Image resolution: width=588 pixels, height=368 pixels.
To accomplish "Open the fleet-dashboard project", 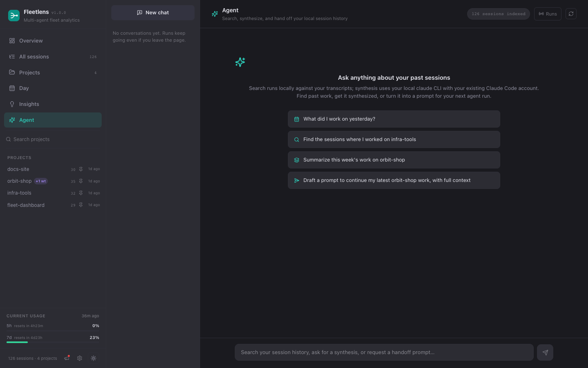I will point(26,205).
